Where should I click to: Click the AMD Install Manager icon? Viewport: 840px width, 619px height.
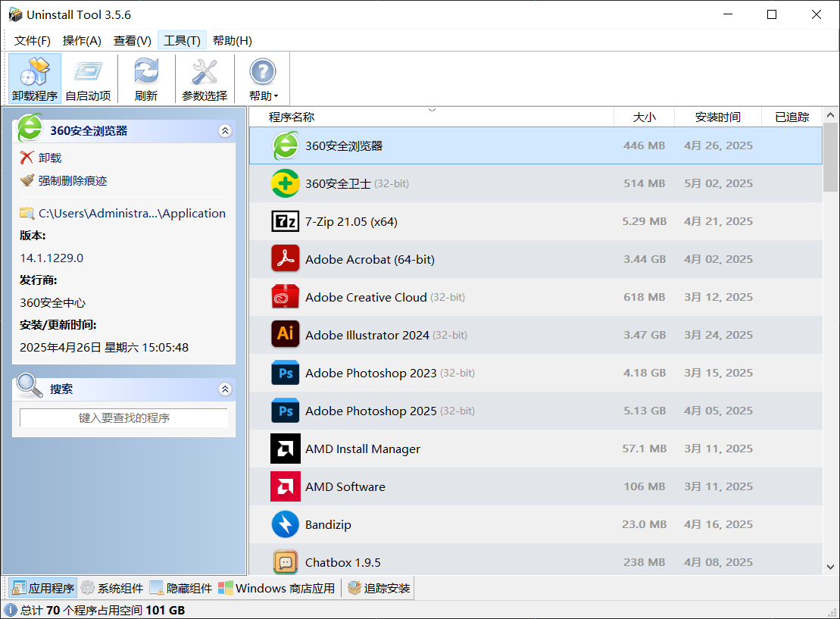[x=286, y=449]
